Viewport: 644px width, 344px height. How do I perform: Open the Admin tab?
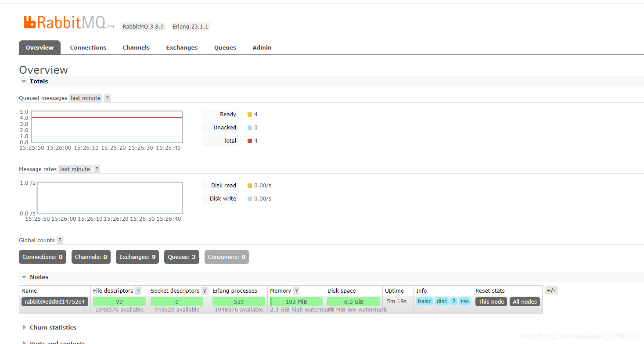(x=262, y=47)
